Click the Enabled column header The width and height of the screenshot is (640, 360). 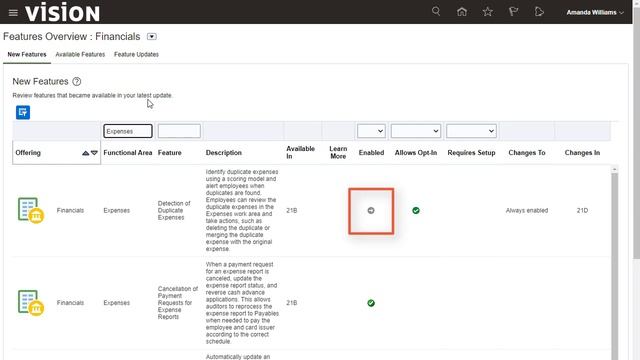tap(371, 153)
